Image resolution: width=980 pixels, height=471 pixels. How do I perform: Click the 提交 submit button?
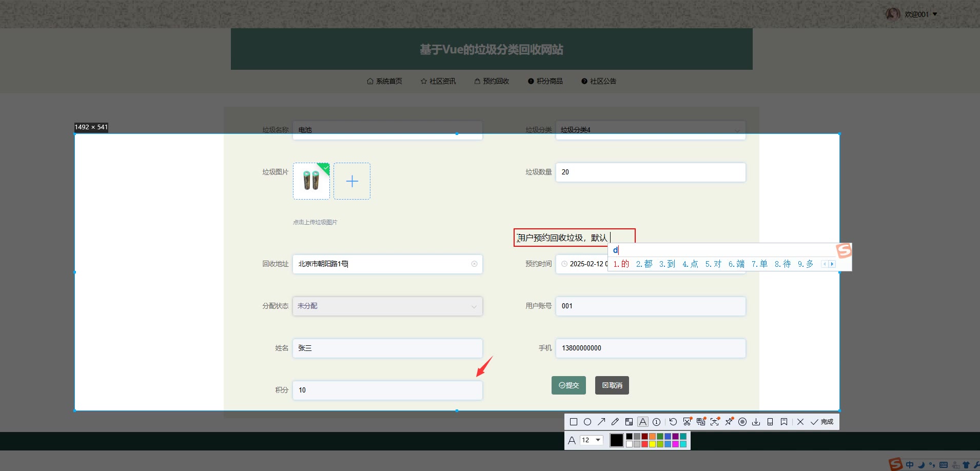[569, 385]
